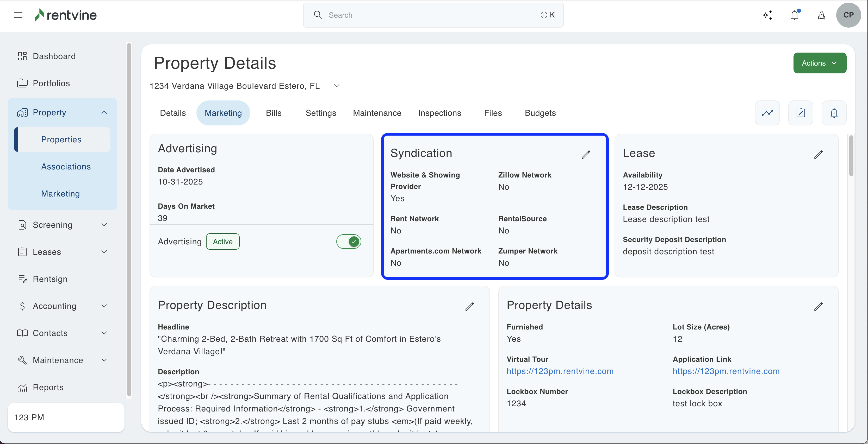Screen dimensions: 868x444
Task: Open Property Description edit pencil
Action: click(x=469, y=306)
